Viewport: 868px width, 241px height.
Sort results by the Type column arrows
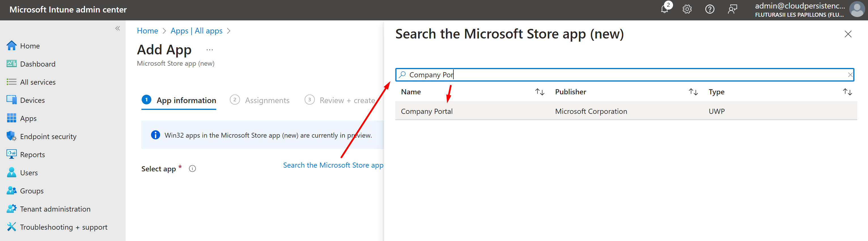847,91
